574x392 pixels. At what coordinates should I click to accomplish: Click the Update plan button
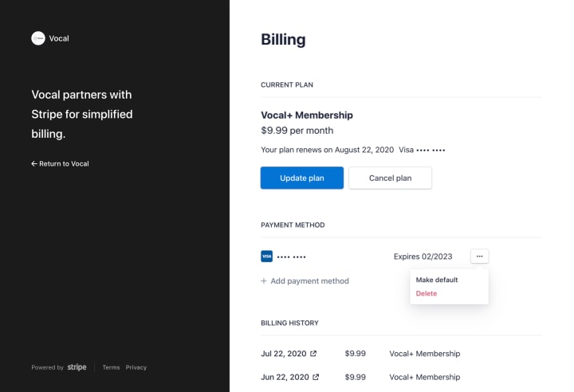[302, 178]
